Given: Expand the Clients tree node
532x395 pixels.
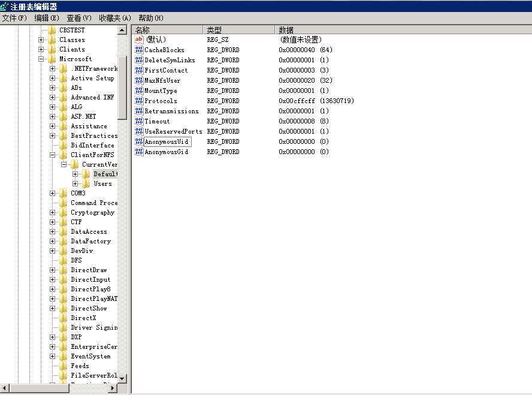Looking at the screenshot, I should pos(41,50).
